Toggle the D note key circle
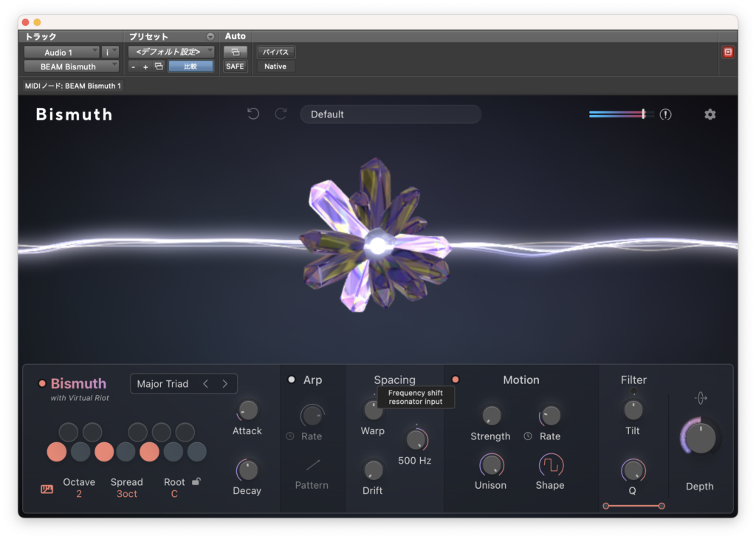The width and height of the screenshot is (756, 539). [80, 452]
